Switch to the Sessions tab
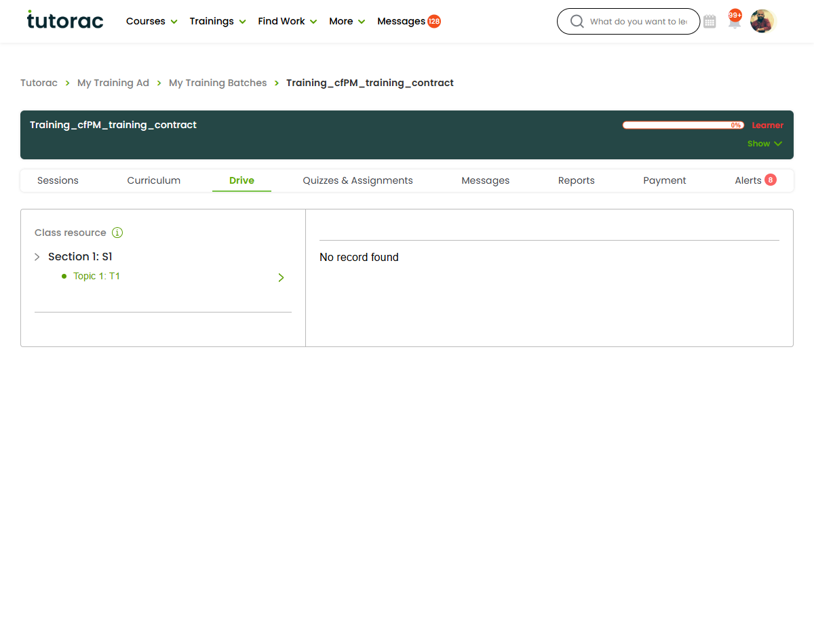814x644 pixels. [x=58, y=180]
